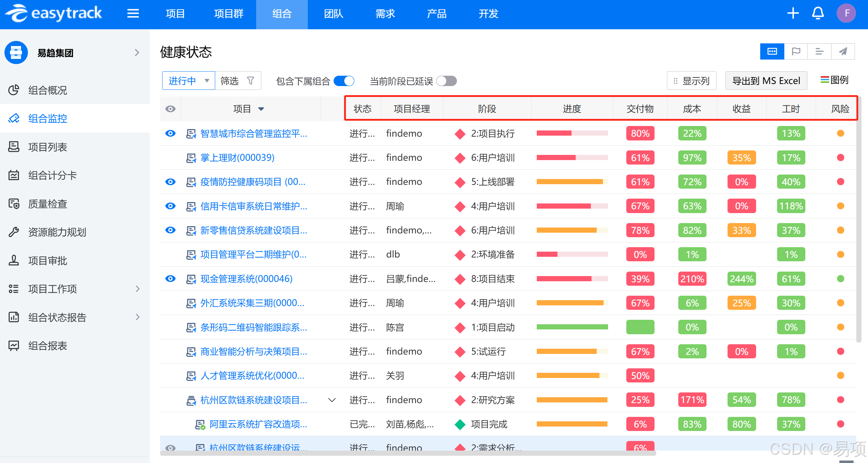868x463 pixels.
Task: Open the user avatar F
Action: click(x=846, y=13)
